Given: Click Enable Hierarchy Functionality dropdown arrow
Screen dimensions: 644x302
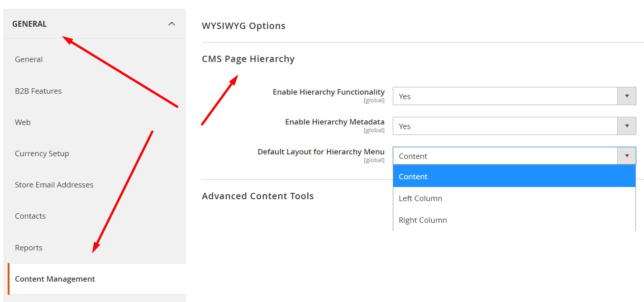Looking at the screenshot, I should click(x=627, y=96).
